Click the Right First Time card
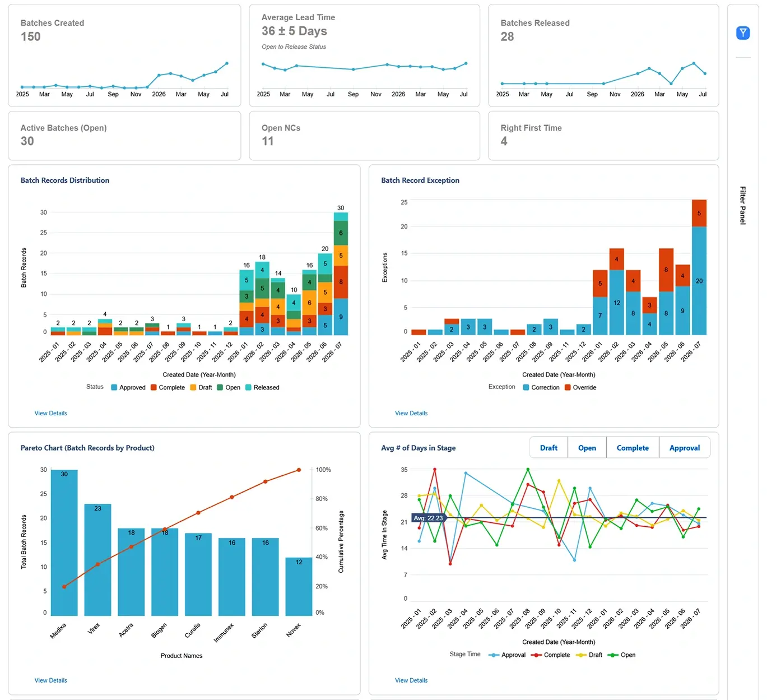 pos(603,136)
